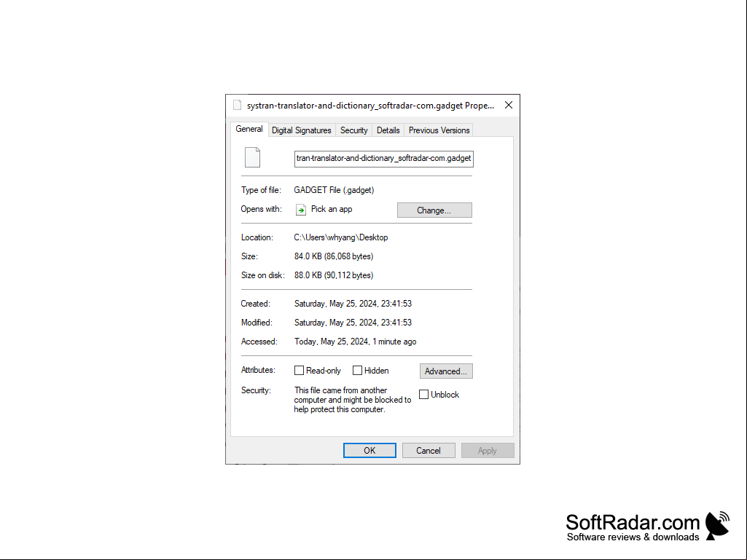Click the file icon in the title bar

pyautogui.click(x=238, y=106)
